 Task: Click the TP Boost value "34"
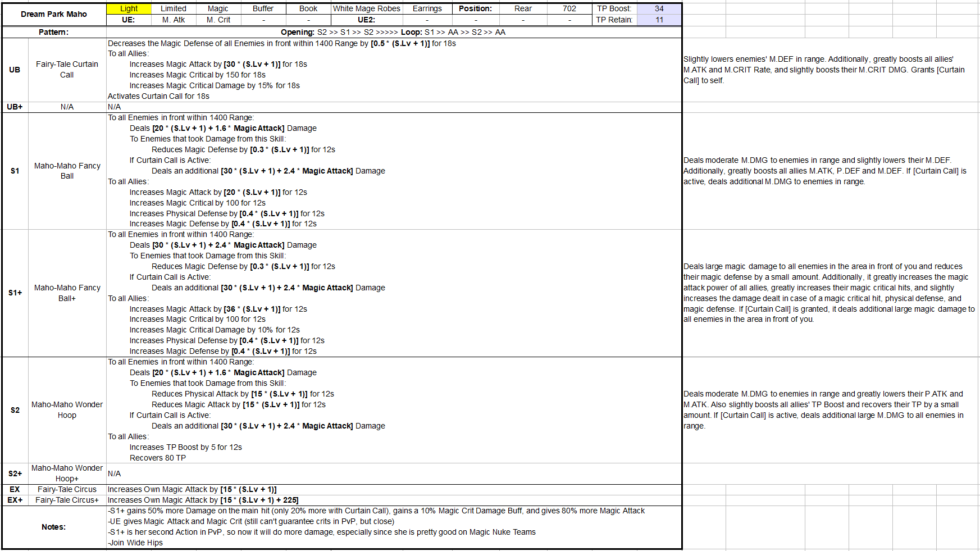[x=659, y=9]
